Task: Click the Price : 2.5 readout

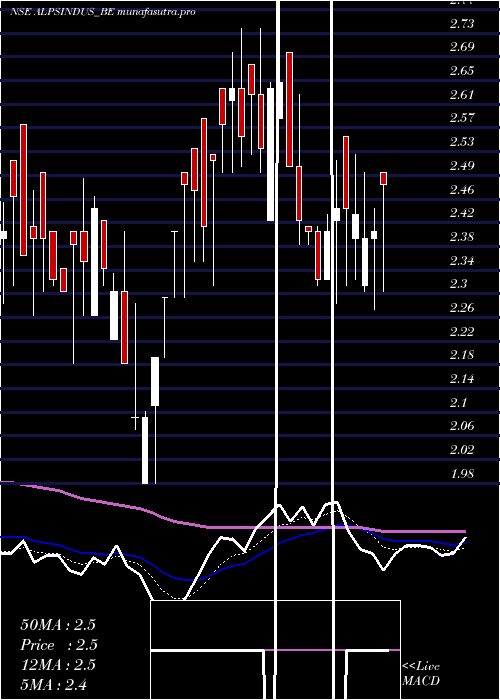Action: coord(59,645)
